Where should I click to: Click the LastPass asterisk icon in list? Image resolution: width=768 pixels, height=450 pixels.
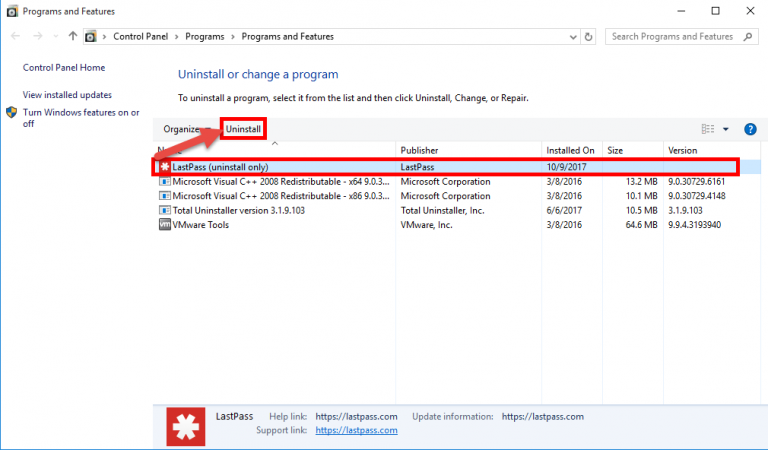[165, 167]
